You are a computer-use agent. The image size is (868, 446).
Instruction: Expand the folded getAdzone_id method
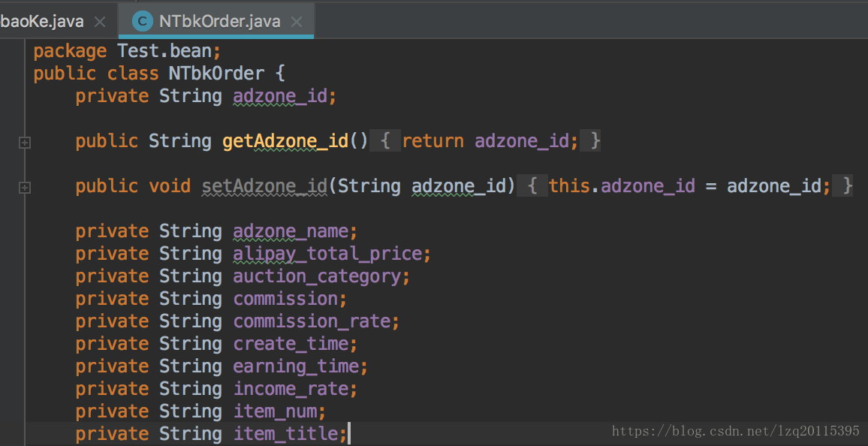(x=24, y=143)
